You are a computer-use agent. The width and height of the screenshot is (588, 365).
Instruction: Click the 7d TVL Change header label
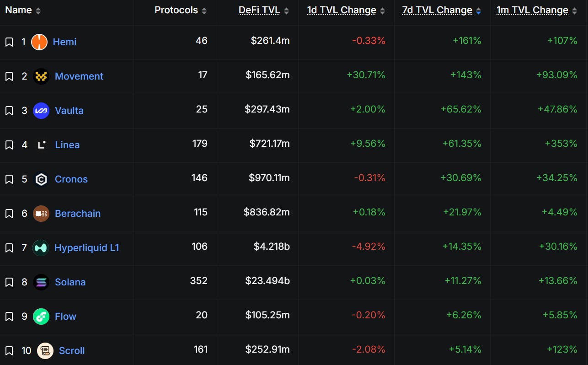(437, 10)
